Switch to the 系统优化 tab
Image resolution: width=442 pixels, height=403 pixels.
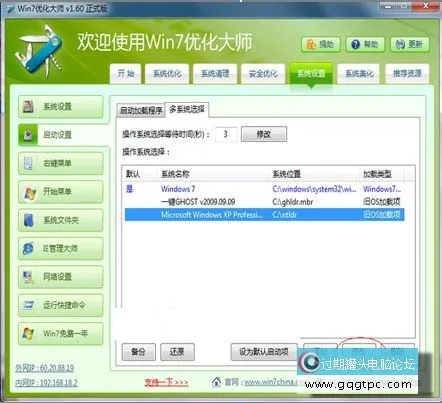click(167, 73)
